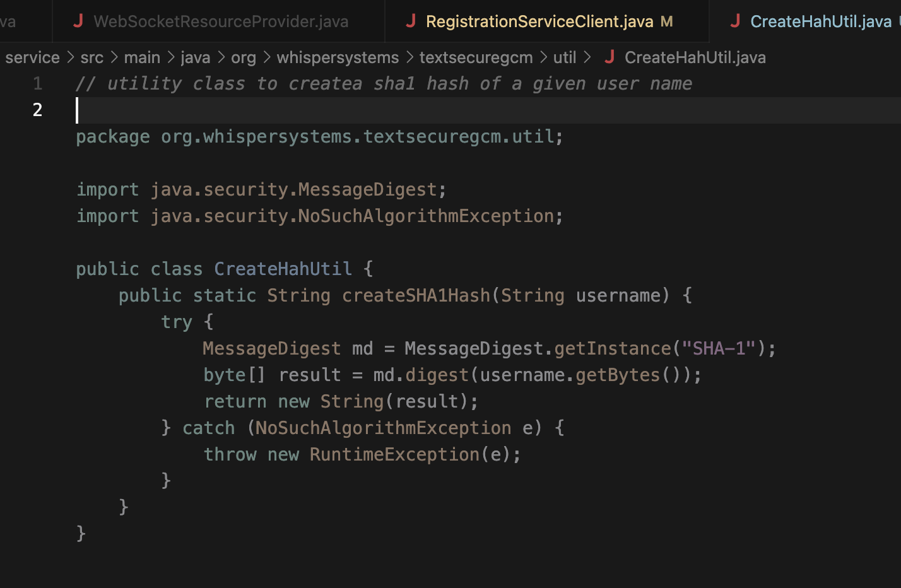Open 'org' breadcrumb segment
Viewport: 901px width, 588px height.
(x=244, y=57)
